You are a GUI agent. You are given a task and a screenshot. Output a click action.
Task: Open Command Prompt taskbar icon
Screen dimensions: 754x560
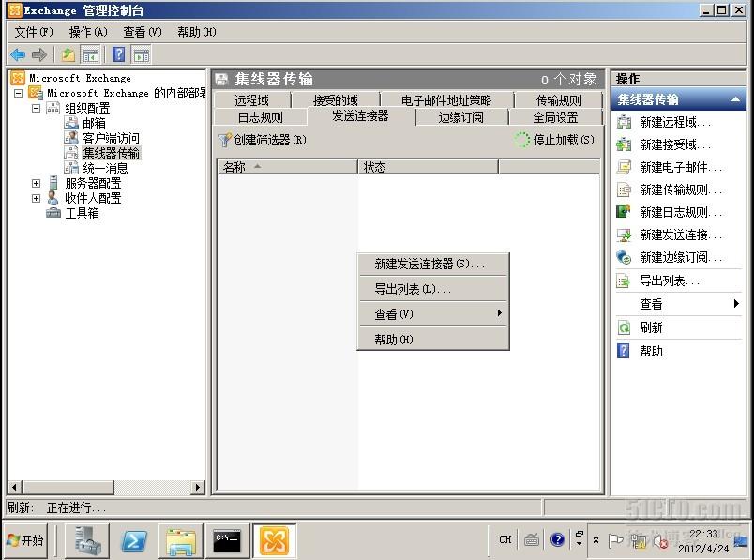click(227, 540)
